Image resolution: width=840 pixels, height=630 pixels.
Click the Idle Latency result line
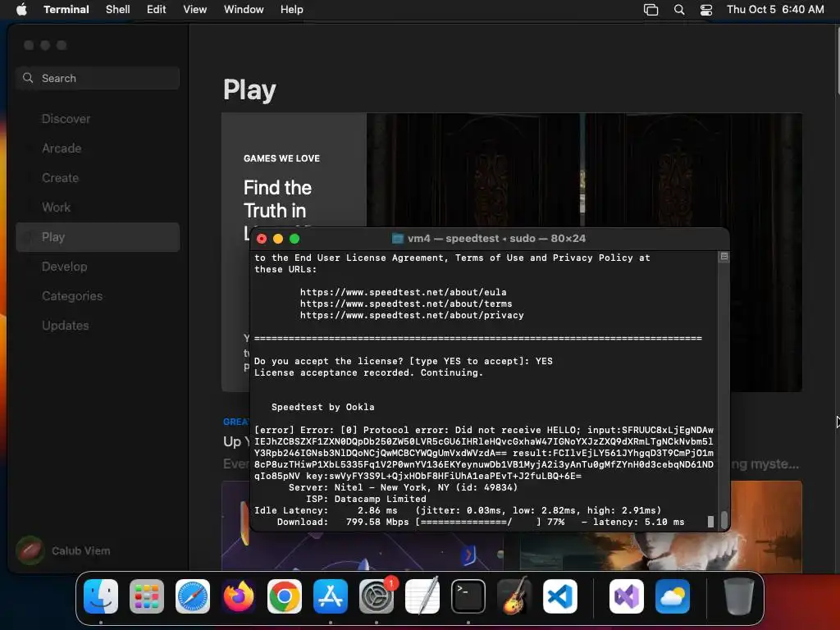tap(458, 510)
